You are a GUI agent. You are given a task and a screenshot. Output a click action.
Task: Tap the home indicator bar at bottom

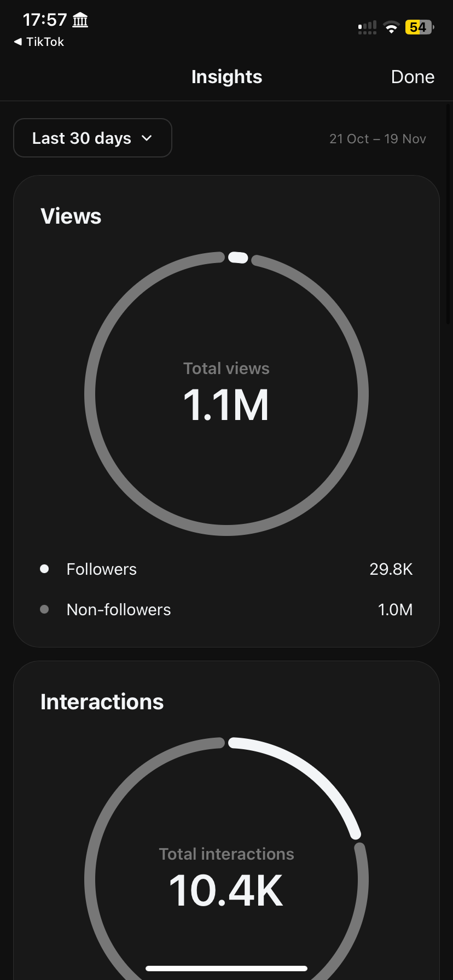(226, 969)
